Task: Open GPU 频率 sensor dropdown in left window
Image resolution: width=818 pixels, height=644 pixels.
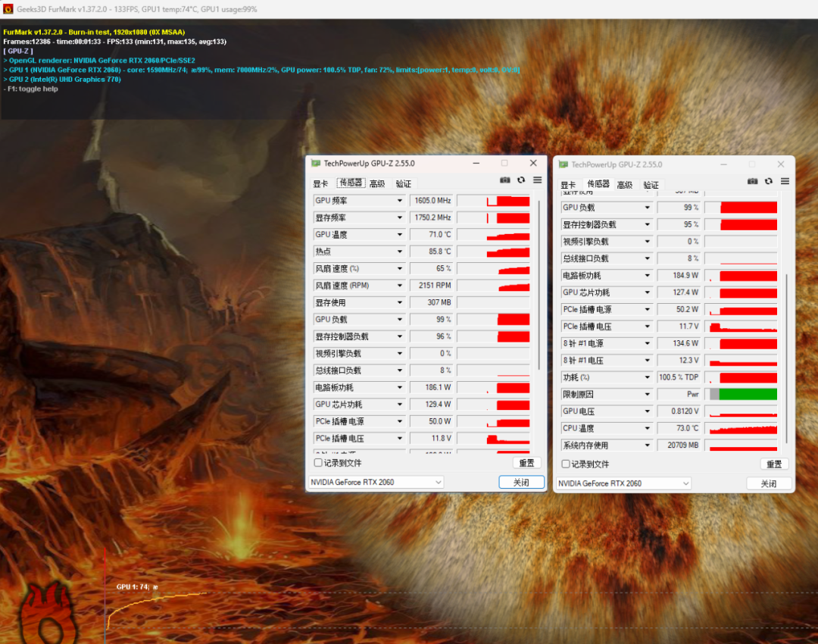Action: (x=399, y=201)
